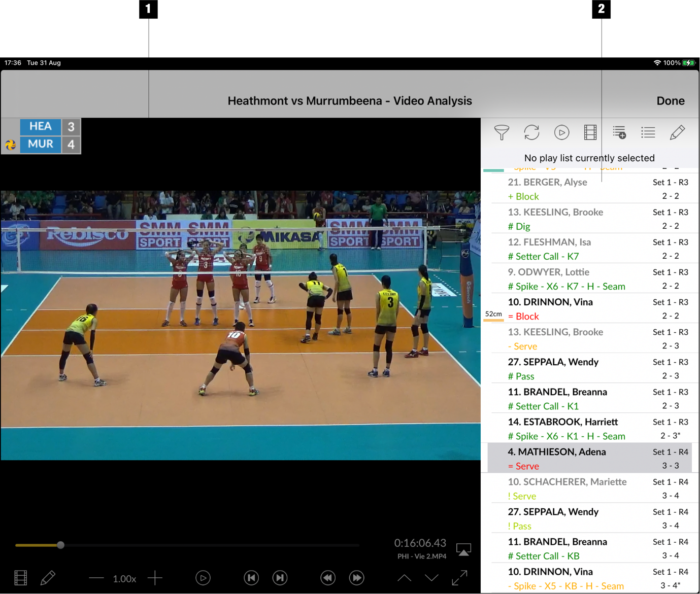Select the pencil edit icon in the right panel
This screenshot has width=700, height=594.
pyautogui.click(x=678, y=132)
